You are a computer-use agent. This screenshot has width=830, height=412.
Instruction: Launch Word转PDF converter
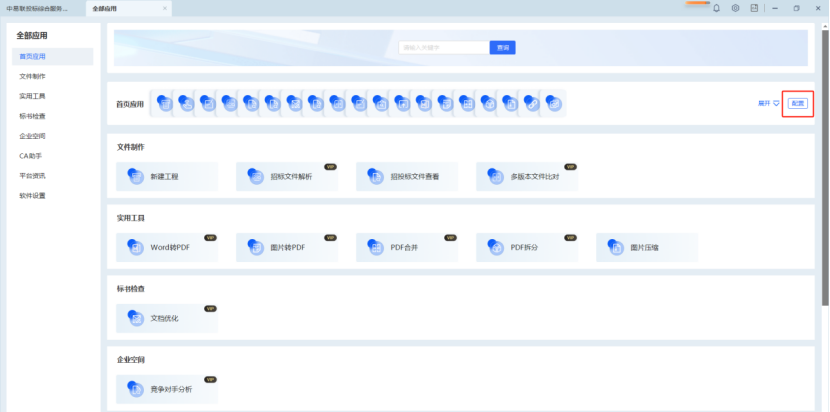166,247
